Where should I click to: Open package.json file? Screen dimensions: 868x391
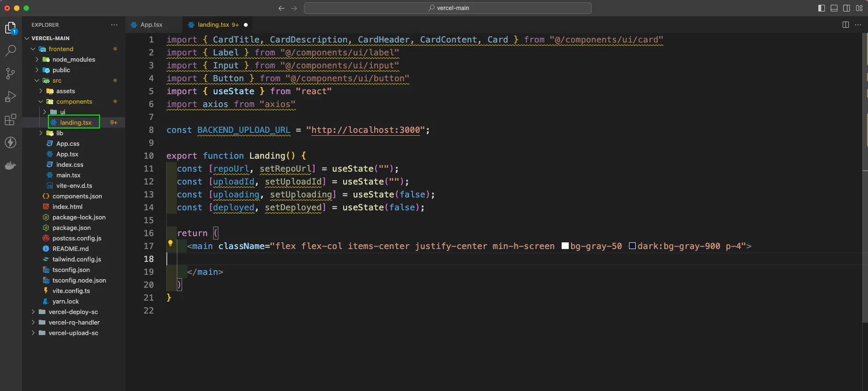pyautogui.click(x=72, y=228)
